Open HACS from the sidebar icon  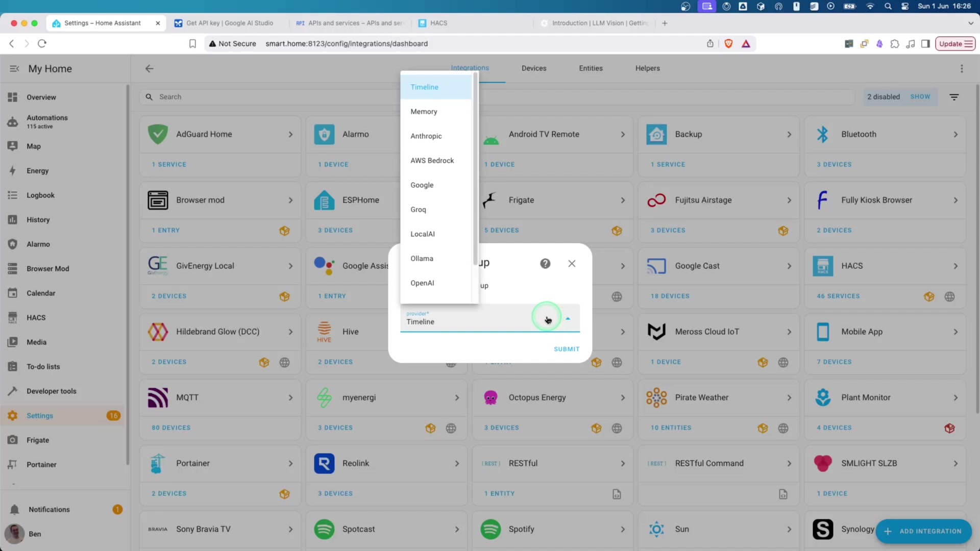pos(13,317)
